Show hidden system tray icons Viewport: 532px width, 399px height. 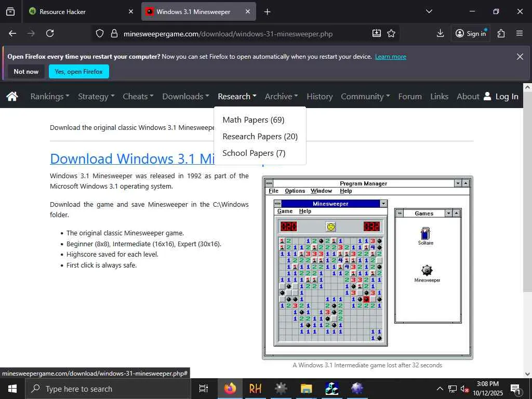pyautogui.click(x=440, y=389)
